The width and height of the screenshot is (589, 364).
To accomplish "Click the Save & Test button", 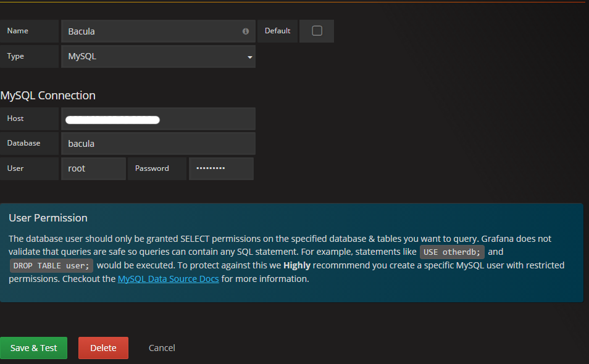I will point(34,348).
